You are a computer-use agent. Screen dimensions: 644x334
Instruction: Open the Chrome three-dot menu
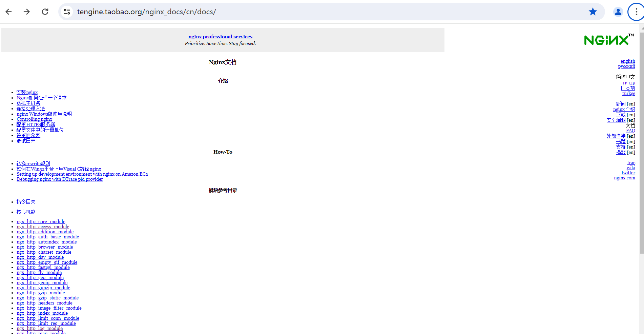637,12
